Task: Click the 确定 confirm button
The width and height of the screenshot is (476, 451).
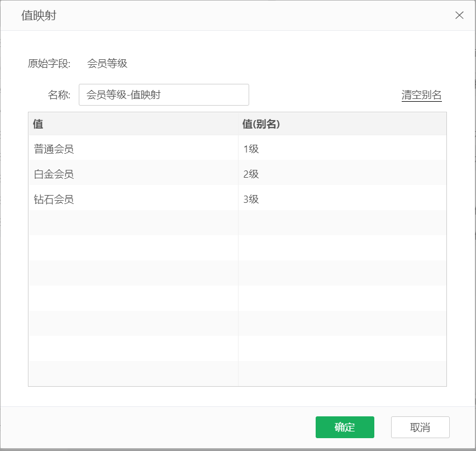Action: point(345,427)
